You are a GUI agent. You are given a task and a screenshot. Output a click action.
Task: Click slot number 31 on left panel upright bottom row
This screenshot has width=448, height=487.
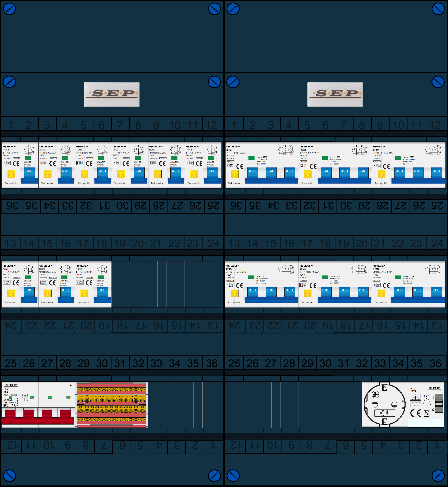pyautogui.click(x=120, y=364)
